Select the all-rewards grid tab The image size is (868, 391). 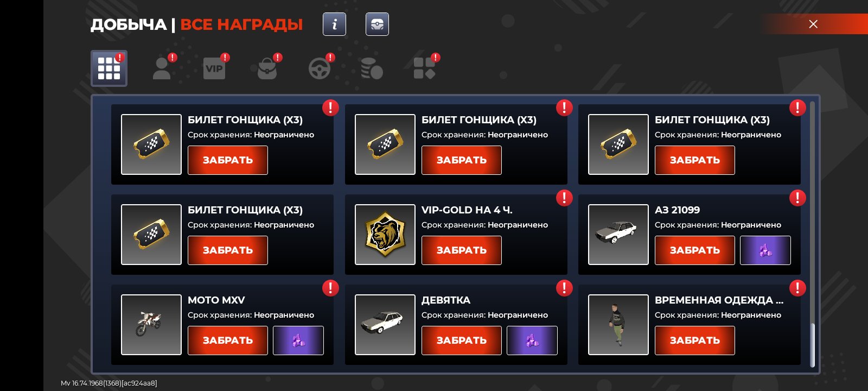(109, 68)
